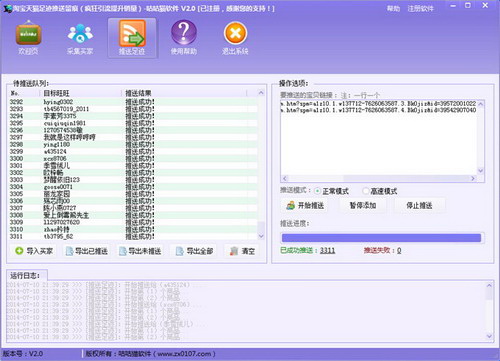Click the queue list scroll up arrow
The width and height of the screenshot is (500, 361).
[261, 93]
